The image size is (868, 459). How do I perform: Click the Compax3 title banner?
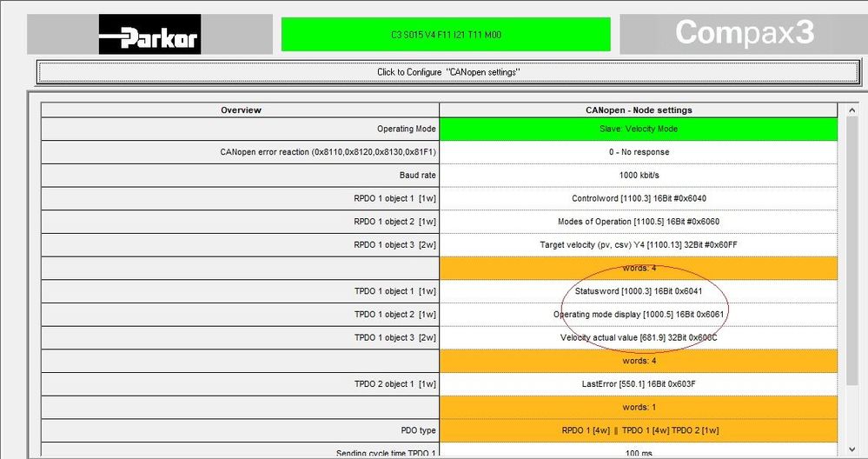coord(744,34)
